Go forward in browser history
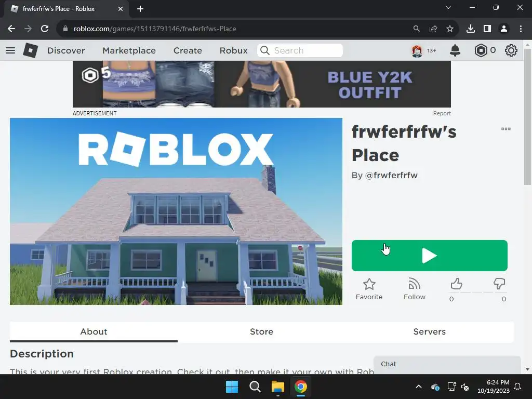532x399 pixels. (x=28, y=29)
